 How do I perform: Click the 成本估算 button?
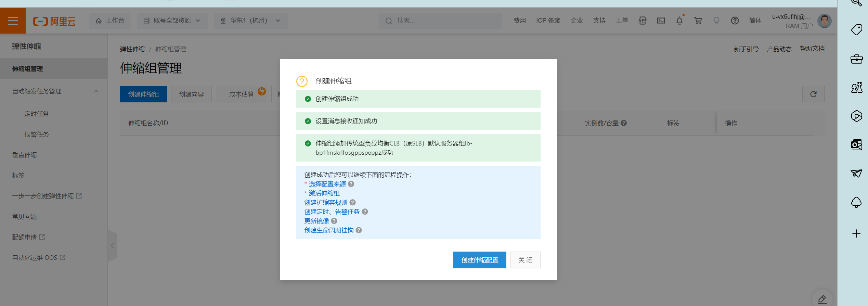tap(241, 94)
